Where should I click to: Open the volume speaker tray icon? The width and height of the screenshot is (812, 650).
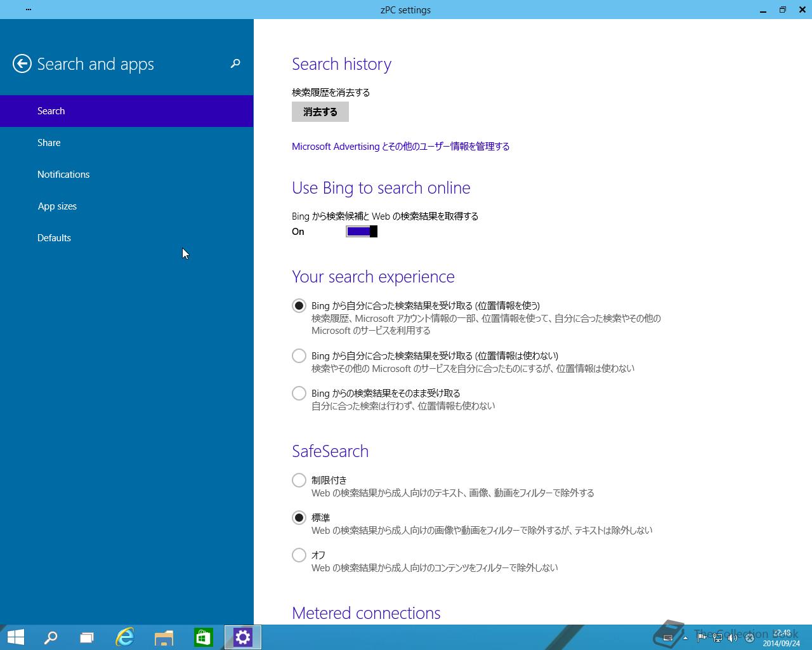click(733, 637)
